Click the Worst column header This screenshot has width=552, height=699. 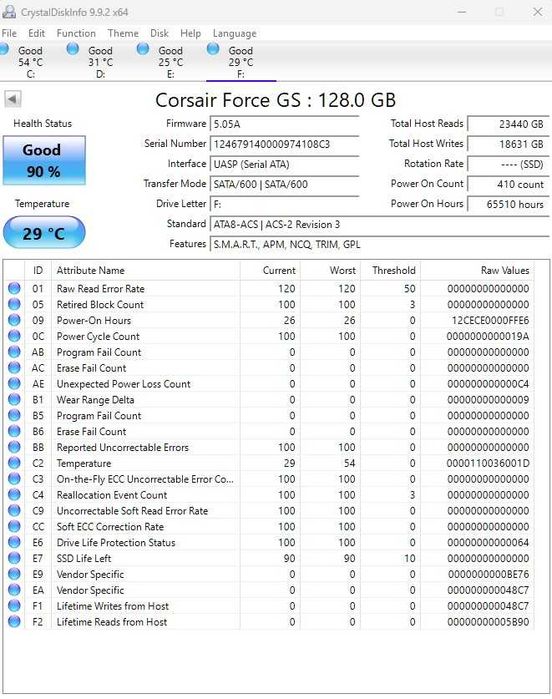[x=330, y=270]
